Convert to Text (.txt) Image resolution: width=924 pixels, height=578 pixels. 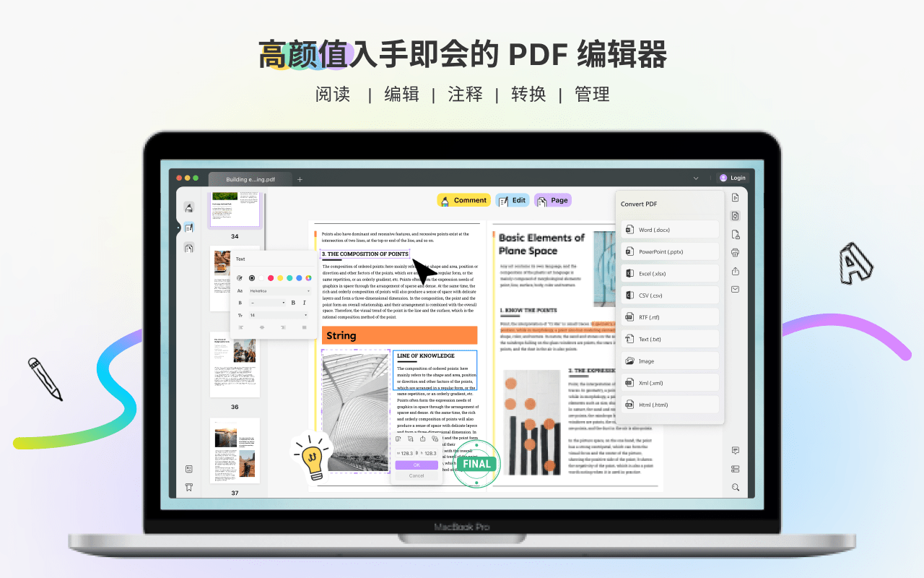(x=670, y=339)
